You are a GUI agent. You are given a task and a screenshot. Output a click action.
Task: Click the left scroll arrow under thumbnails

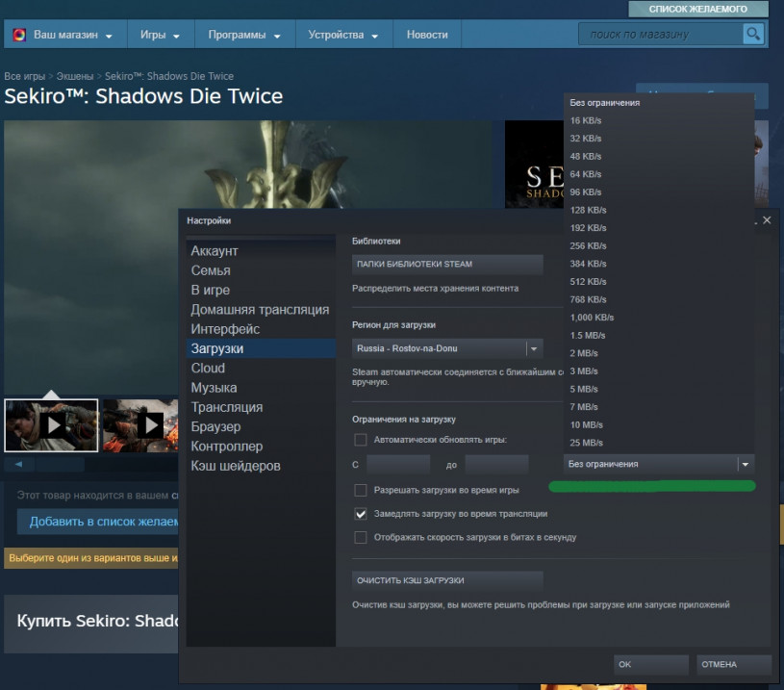(x=18, y=464)
